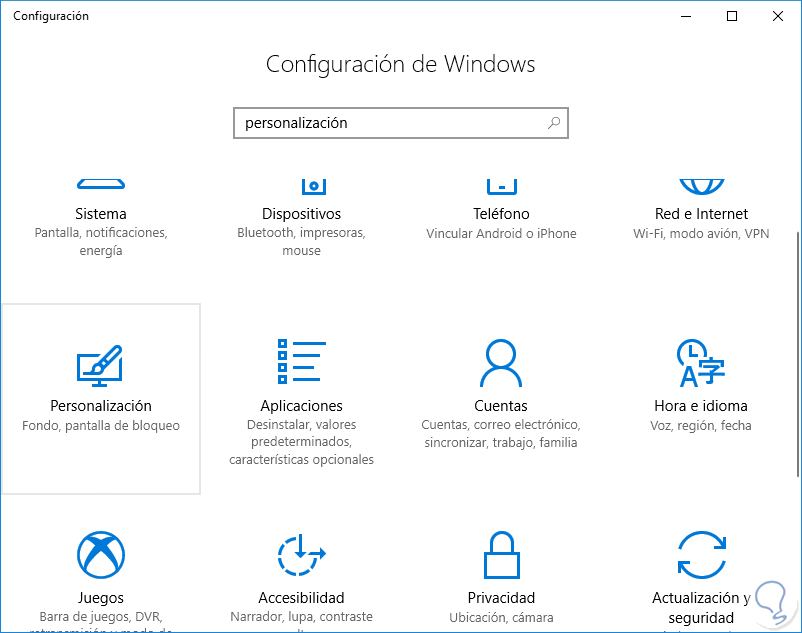Open the Sistema settings label
This screenshot has width=802, height=633.
point(100,214)
